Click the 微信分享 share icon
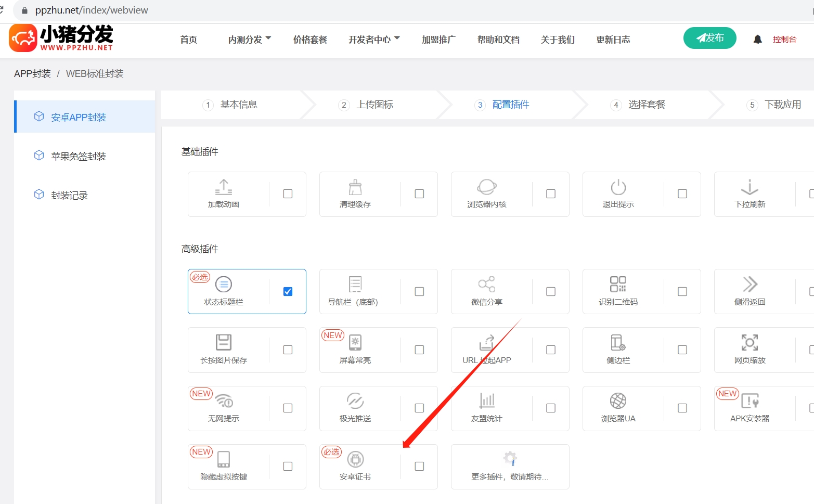Screen dimensions: 814x504 pos(486,284)
